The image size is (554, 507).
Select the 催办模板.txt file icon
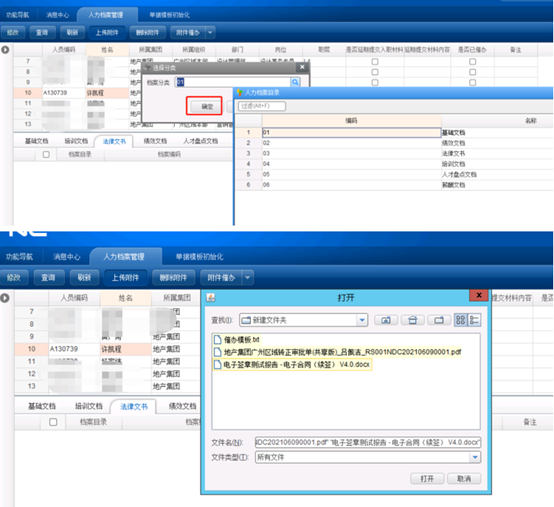(x=218, y=340)
